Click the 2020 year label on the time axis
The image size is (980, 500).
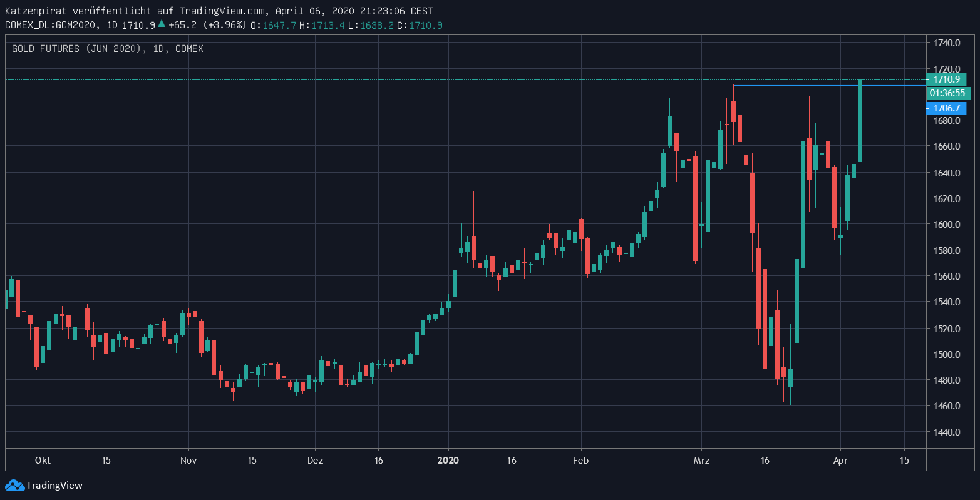pyautogui.click(x=448, y=461)
